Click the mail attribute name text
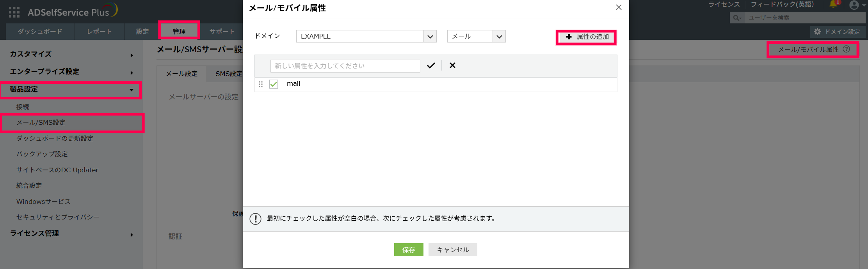868x269 pixels. [x=293, y=84]
